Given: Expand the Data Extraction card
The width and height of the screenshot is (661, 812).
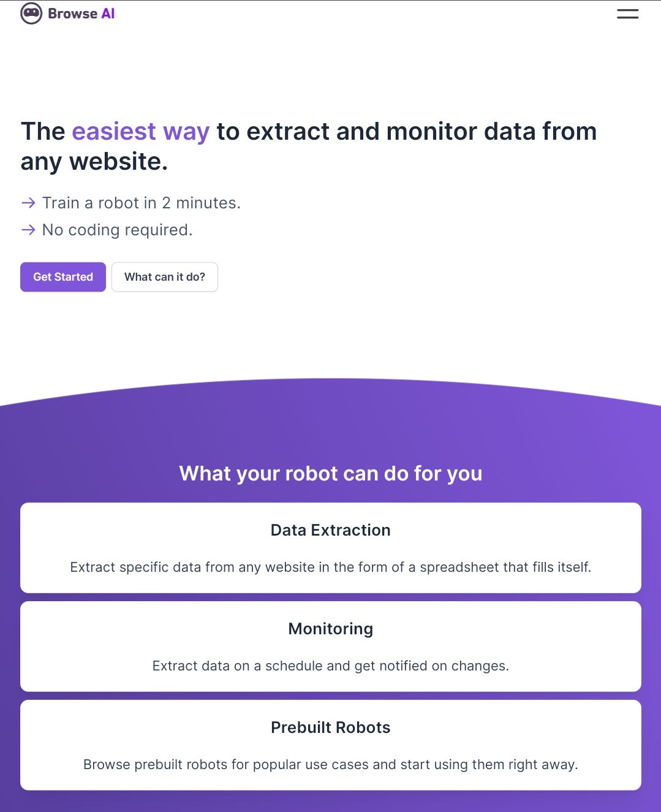Looking at the screenshot, I should click(330, 547).
